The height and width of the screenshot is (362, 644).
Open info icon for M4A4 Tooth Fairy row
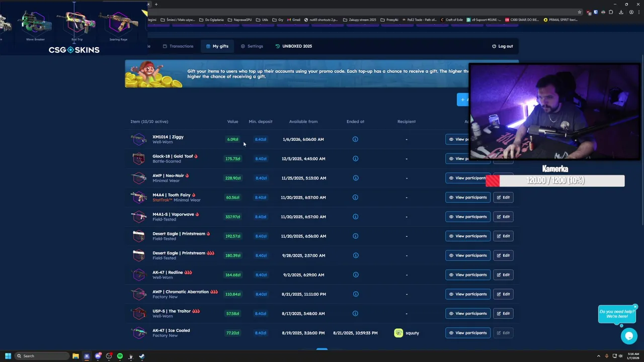[x=355, y=197]
